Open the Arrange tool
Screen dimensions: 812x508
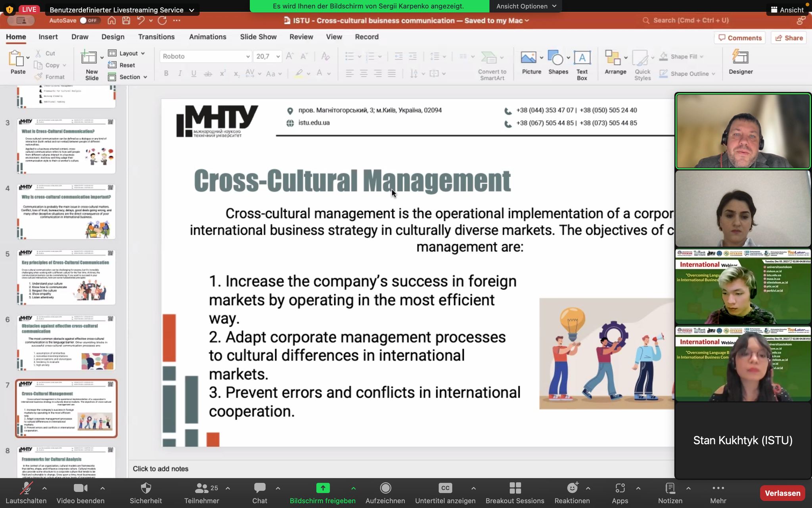coord(615,63)
